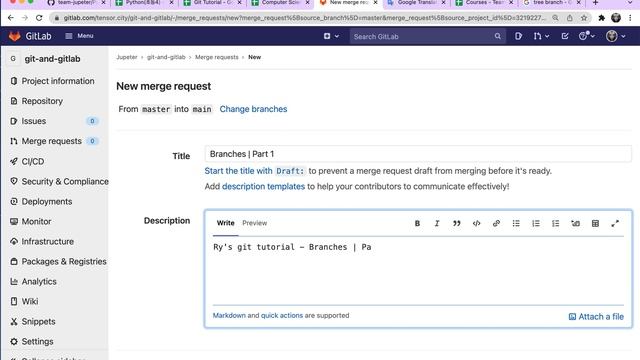
Task: Insert a quote block
Action: point(456,223)
